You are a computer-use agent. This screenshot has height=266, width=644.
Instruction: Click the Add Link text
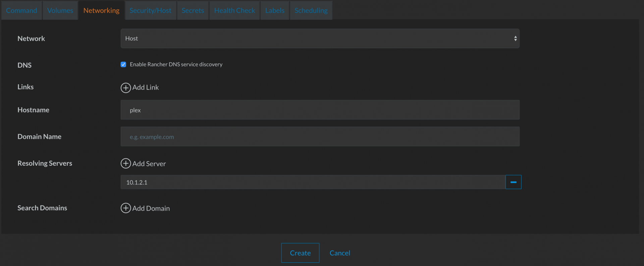pos(146,87)
